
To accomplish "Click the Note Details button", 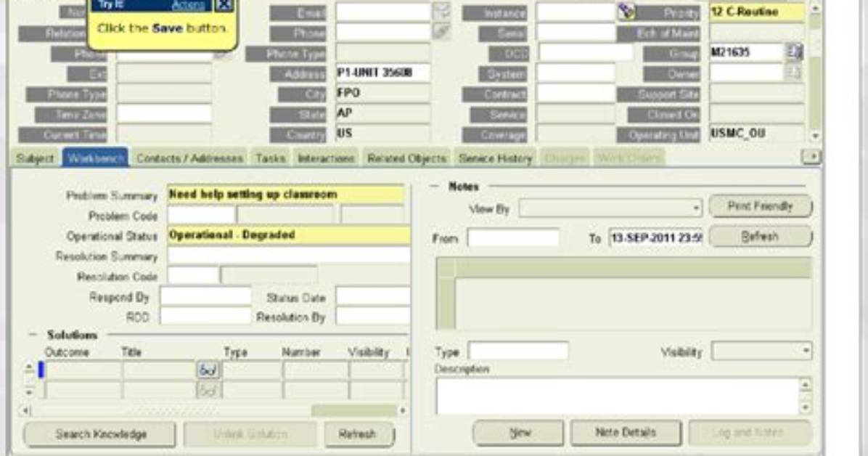I will [626, 432].
